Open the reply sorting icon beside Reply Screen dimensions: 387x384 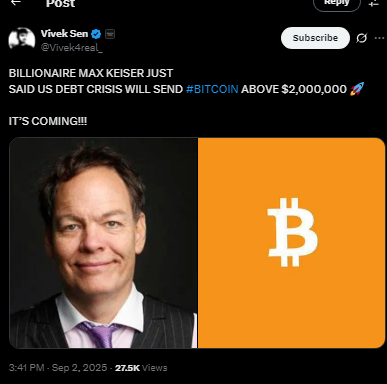374,3
